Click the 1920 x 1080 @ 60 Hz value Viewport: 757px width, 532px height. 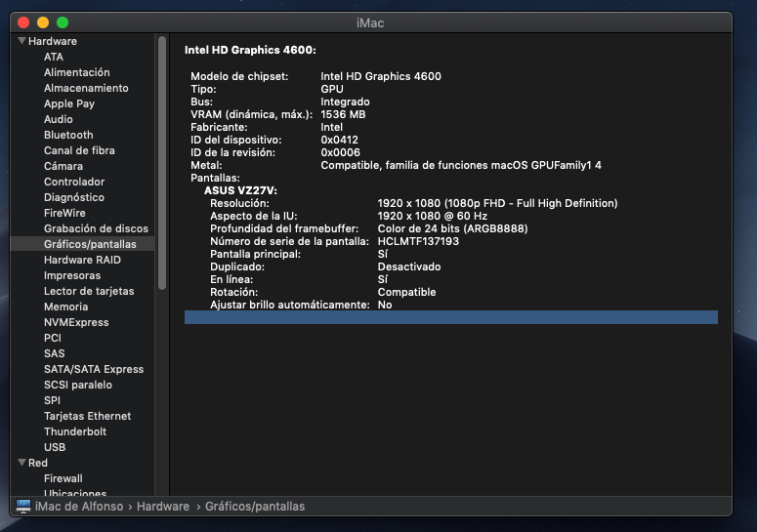point(432,216)
